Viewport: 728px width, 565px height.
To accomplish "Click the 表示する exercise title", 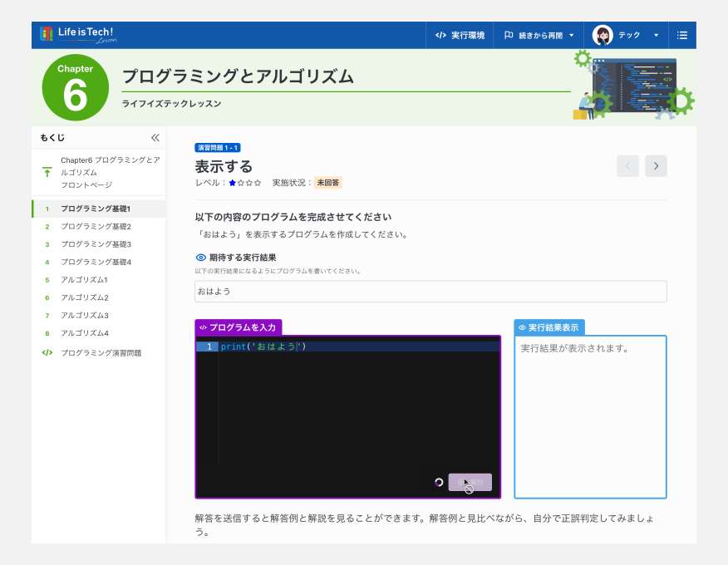I will (x=224, y=166).
